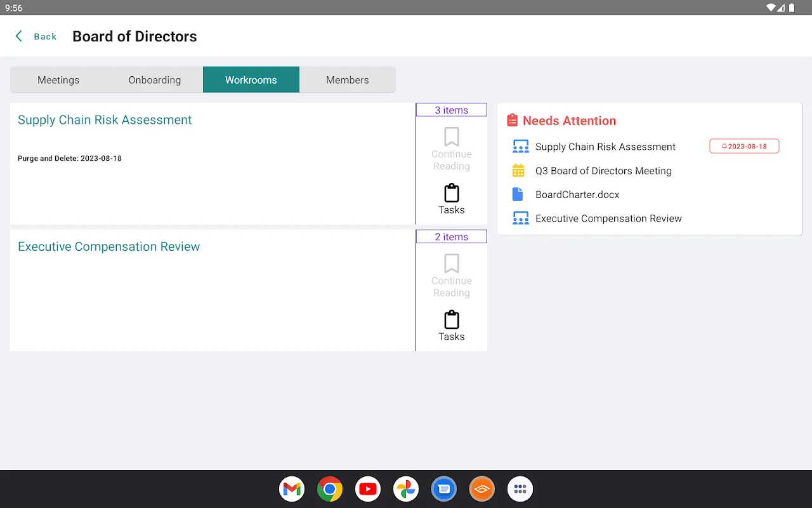Click the document icon beside BoardCharter.docx

pyautogui.click(x=518, y=194)
